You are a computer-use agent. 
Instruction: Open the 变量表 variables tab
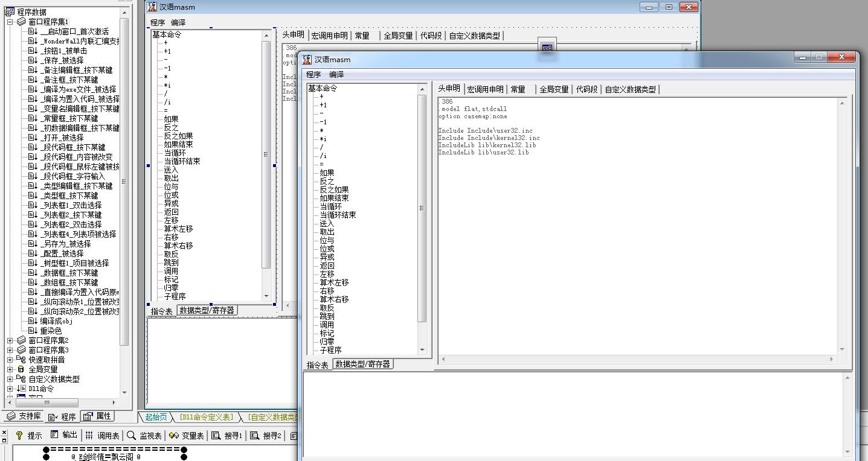pyautogui.click(x=174, y=435)
